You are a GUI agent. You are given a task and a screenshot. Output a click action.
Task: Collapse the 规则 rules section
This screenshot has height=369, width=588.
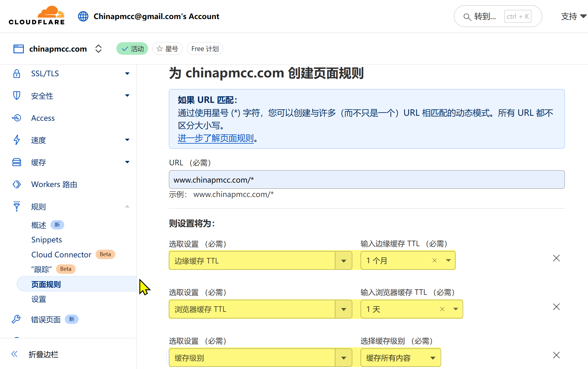pos(127,207)
